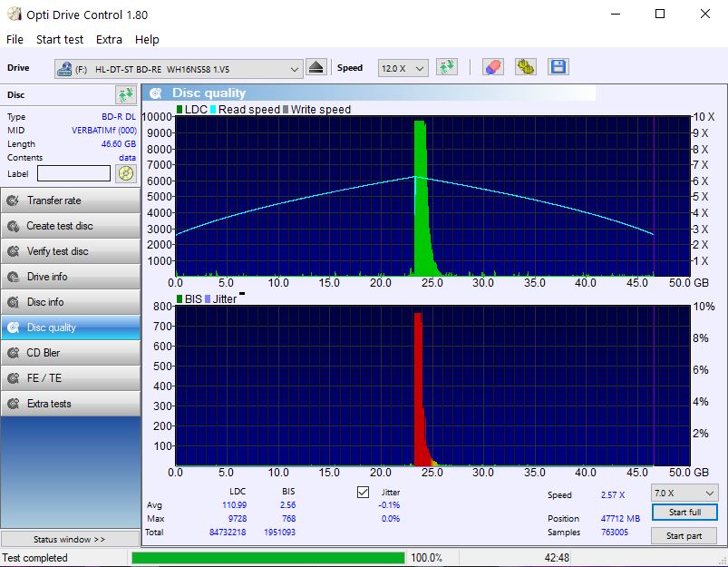Open the 7.0 X test speed dropdown
This screenshot has width=728, height=567.
pos(684,493)
